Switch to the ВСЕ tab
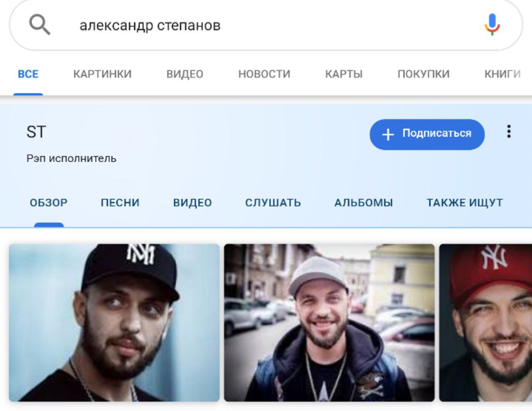The image size is (532, 411). (28, 74)
